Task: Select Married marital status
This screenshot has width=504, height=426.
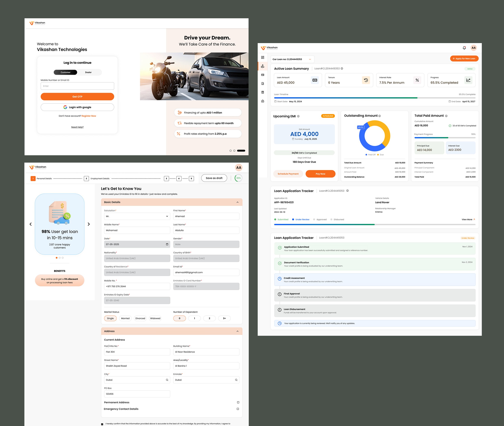Action: (x=125, y=318)
